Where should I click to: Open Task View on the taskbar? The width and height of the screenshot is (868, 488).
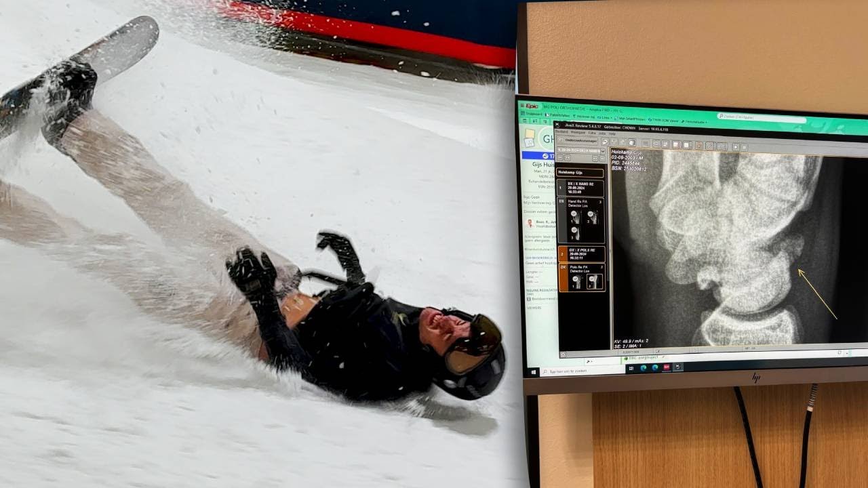[631, 368]
